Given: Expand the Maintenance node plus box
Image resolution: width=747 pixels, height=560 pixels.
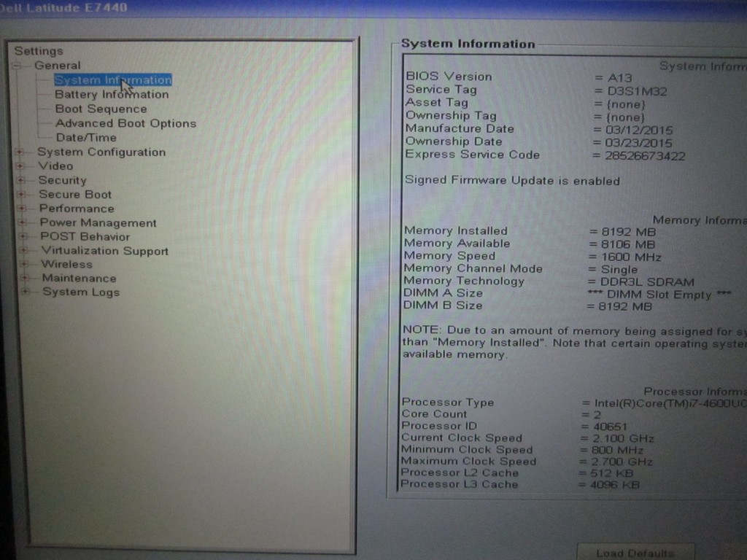Looking at the screenshot, I should [25, 278].
